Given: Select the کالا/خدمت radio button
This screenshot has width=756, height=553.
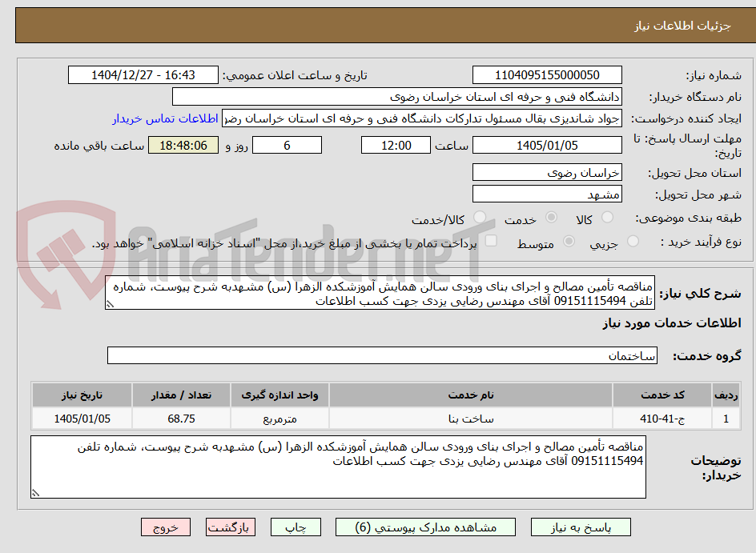Looking at the screenshot, I should [x=479, y=217].
